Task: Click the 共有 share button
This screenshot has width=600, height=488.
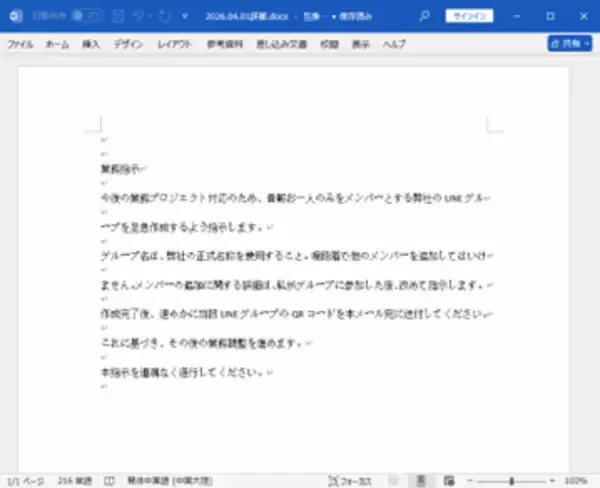Action: (x=570, y=44)
